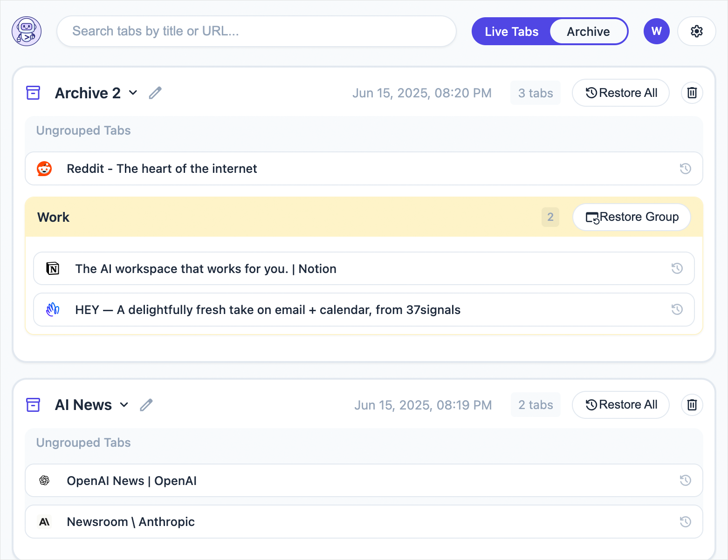Viewport: 728px width, 560px height.
Task: Collapse AI News with its chevron
Action: click(x=124, y=405)
